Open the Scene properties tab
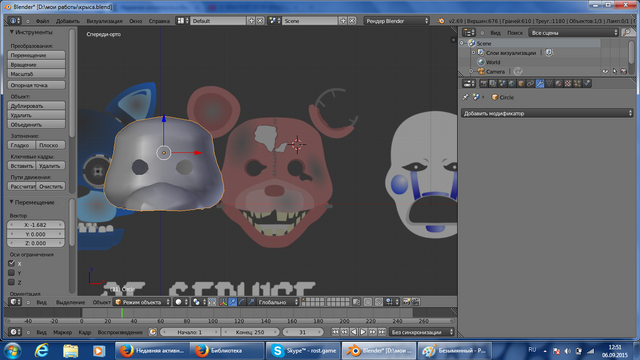The image size is (640, 360). [502, 84]
